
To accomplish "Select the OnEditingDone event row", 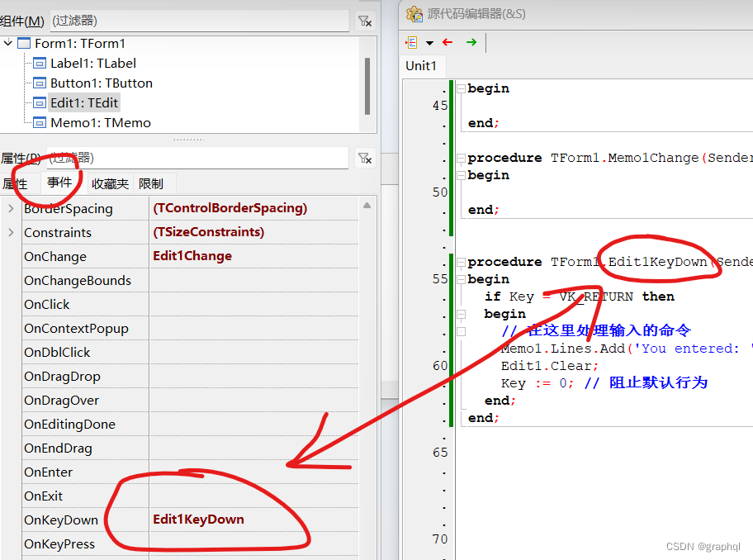I will click(x=190, y=425).
